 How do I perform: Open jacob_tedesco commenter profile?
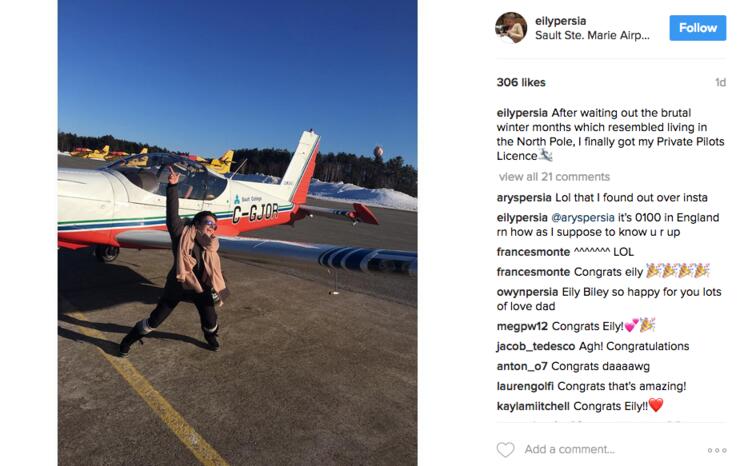(536, 347)
